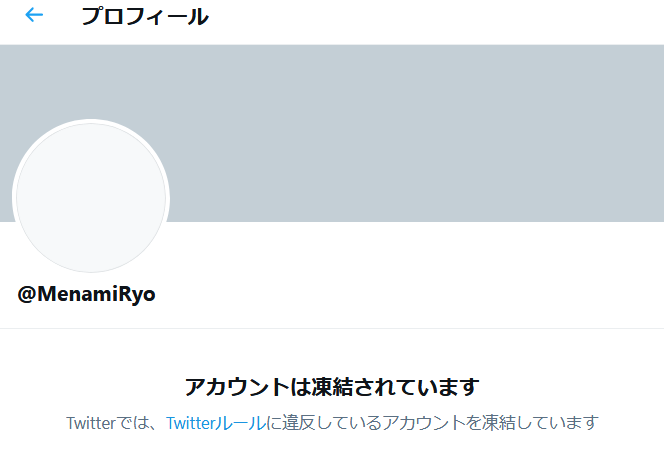The width and height of the screenshot is (664, 453).
Task: Open the blank profile avatar picture
Action: click(x=90, y=196)
